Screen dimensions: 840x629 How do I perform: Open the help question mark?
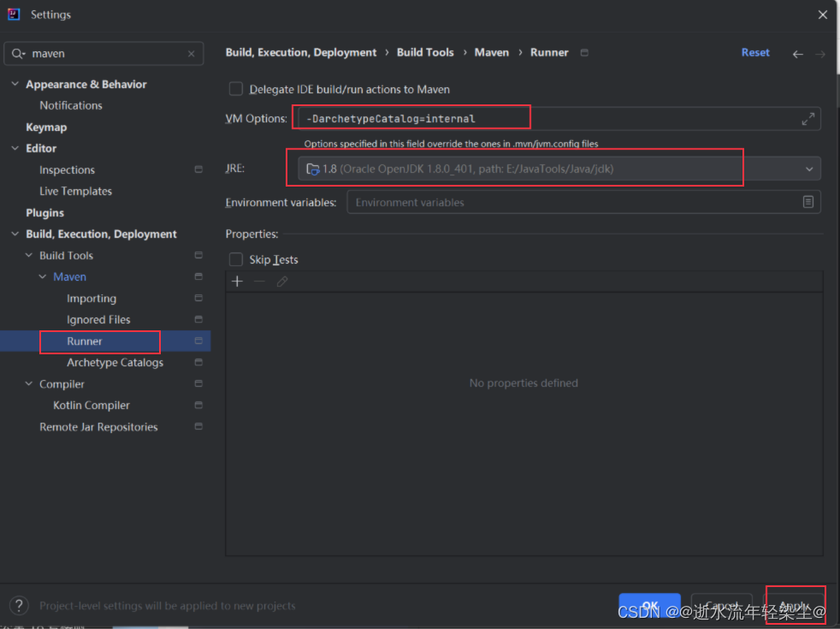coord(20,605)
